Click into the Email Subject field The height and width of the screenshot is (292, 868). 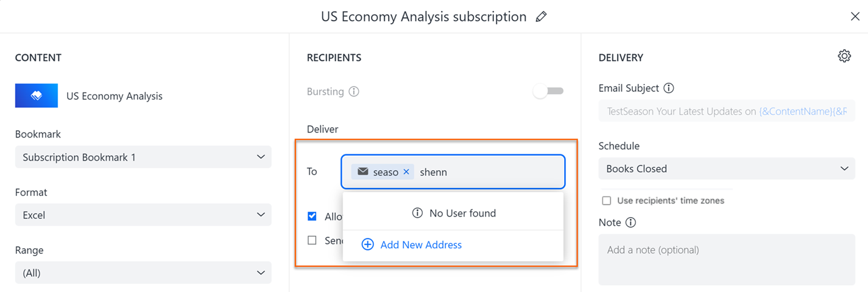click(727, 112)
